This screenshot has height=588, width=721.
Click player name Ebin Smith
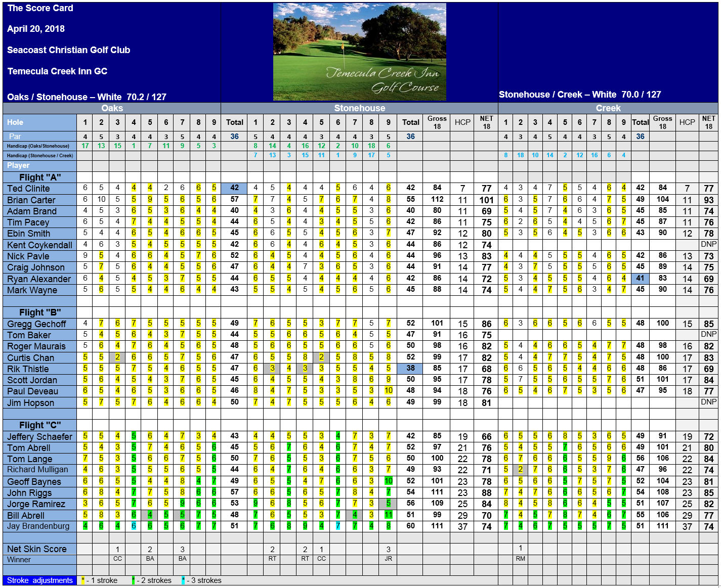pyautogui.click(x=29, y=234)
